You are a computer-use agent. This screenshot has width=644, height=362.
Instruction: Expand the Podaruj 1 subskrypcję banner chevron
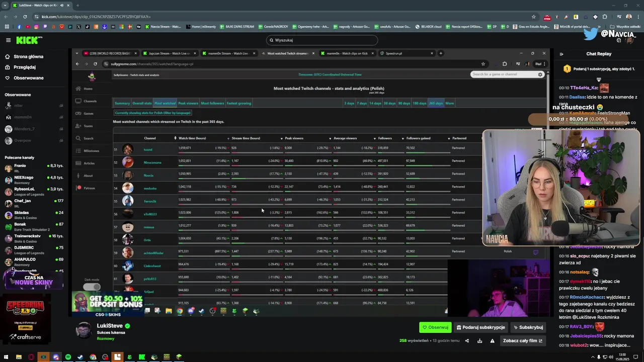(599, 79)
